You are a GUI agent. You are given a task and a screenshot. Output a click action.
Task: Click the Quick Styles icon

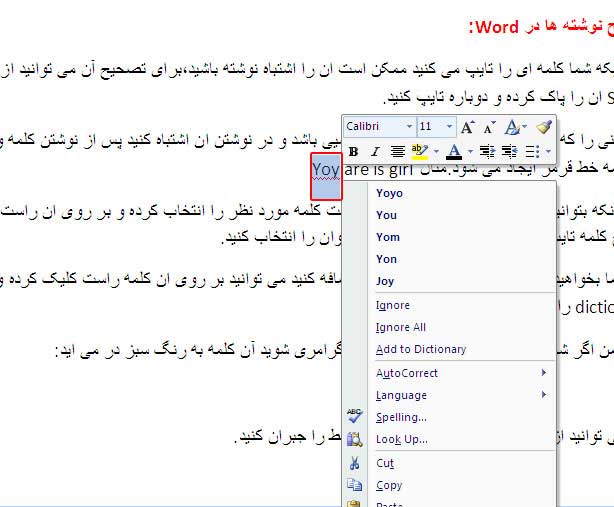pyautogui.click(x=514, y=127)
